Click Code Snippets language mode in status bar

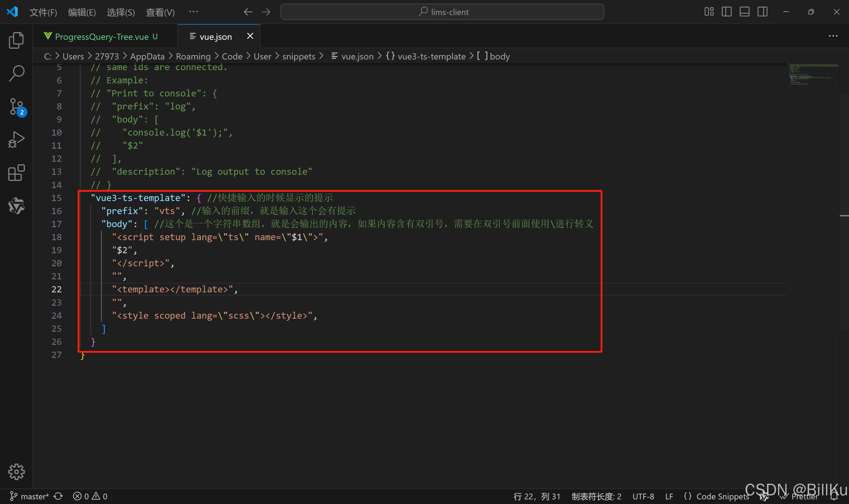tap(717, 496)
